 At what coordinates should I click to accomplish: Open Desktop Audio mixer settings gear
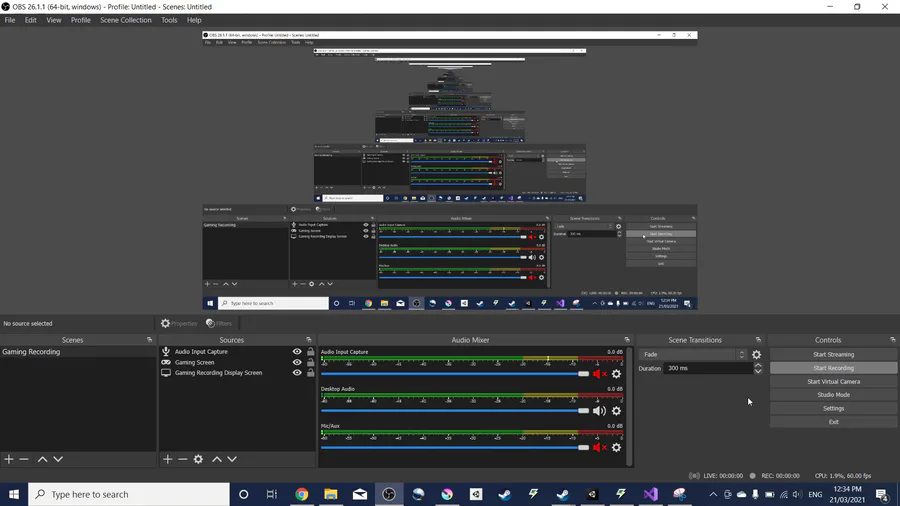tap(616, 411)
